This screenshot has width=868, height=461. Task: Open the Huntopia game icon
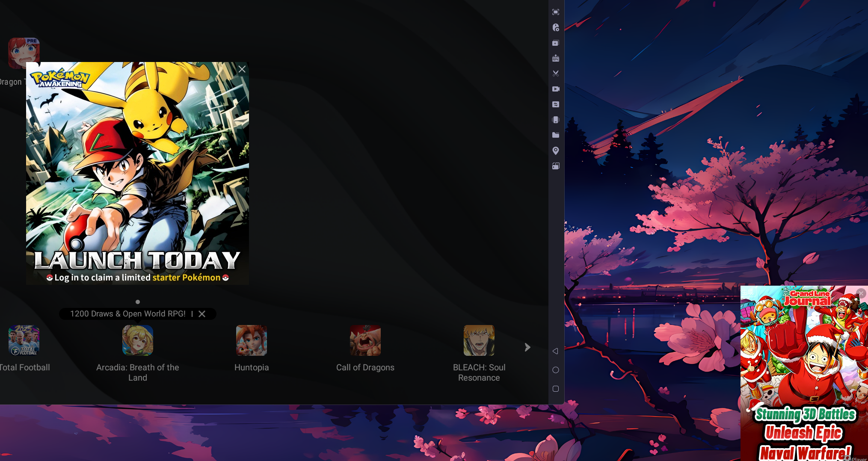pyautogui.click(x=252, y=340)
